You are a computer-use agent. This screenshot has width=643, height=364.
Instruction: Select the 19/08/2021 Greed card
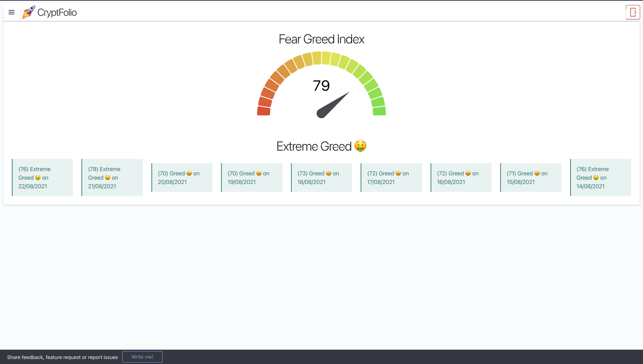pyautogui.click(x=252, y=178)
